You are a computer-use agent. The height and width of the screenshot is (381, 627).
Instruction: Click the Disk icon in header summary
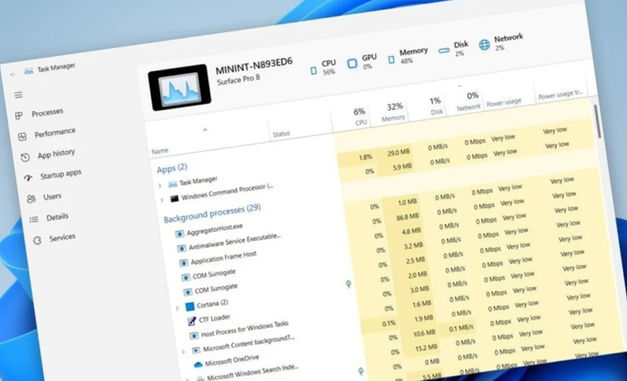click(444, 51)
